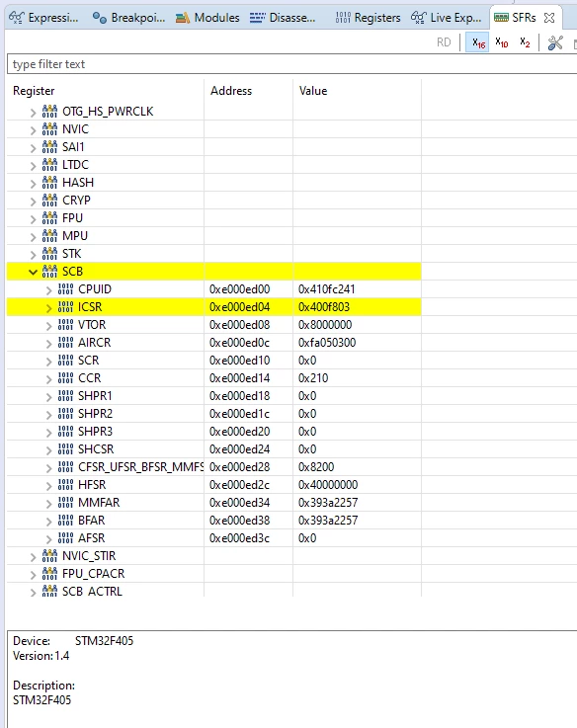577x728 pixels.
Task: Switch to binary (x2) number format
Action: tap(525, 42)
